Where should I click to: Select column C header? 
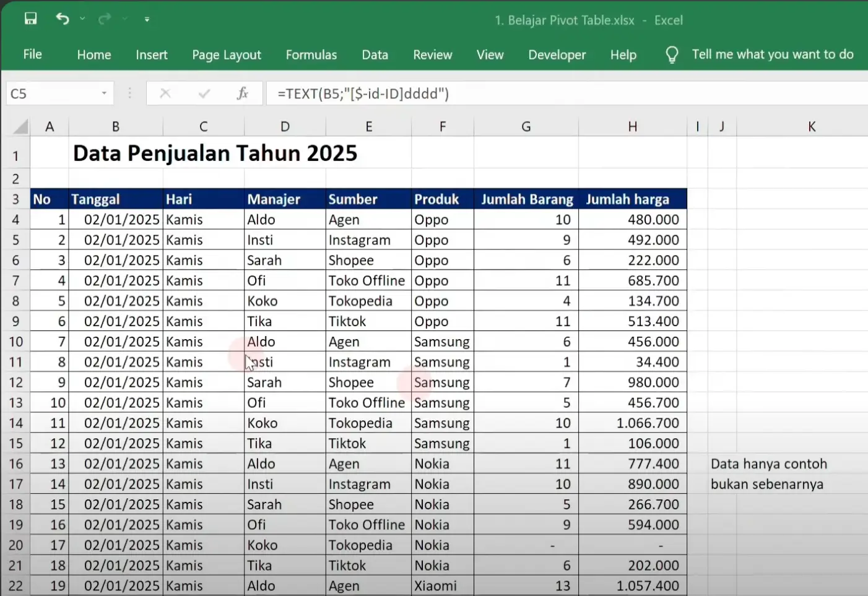(204, 126)
